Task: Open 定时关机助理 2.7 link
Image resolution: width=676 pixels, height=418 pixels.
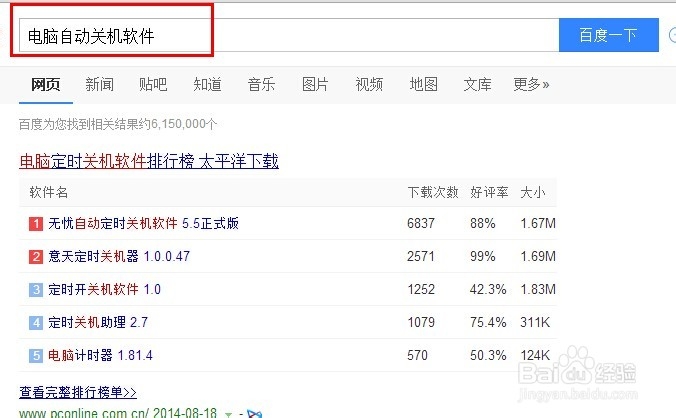Action: 98,322
